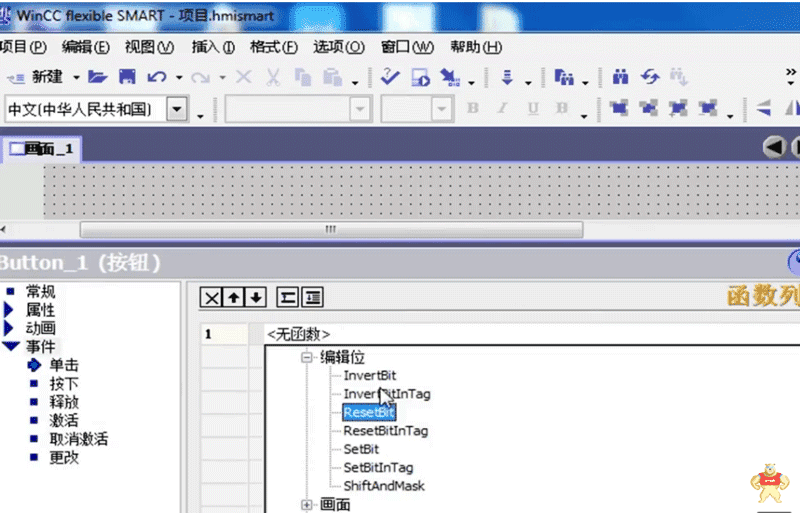800x513 pixels.
Task: Click the first align objects icon
Action: click(618, 108)
